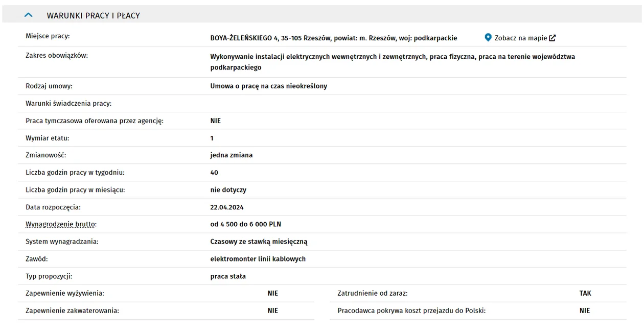Image resolution: width=644 pixels, height=333 pixels.
Task: Click the System wynagradzania label
Action: [62, 242]
